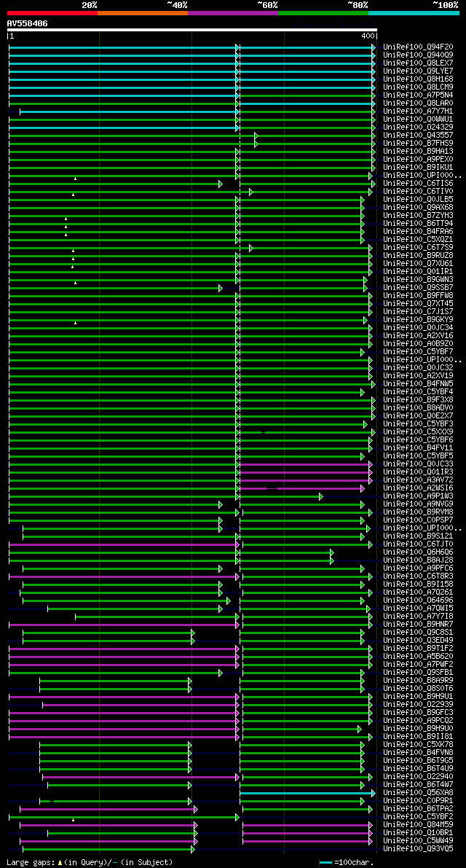The width and height of the screenshot is (466, 868).
Task: Open hit UniRef100_Q8H168
Action: [418, 79]
